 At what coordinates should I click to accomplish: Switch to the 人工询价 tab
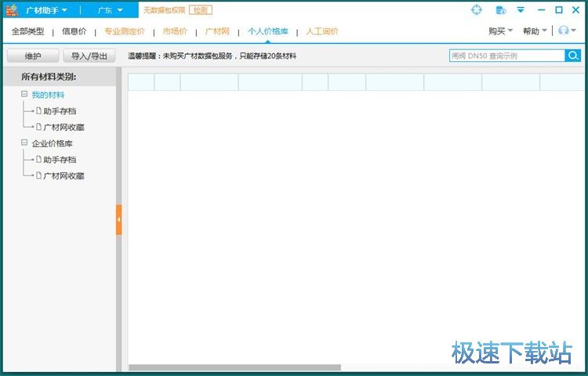(x=322, y=31)
